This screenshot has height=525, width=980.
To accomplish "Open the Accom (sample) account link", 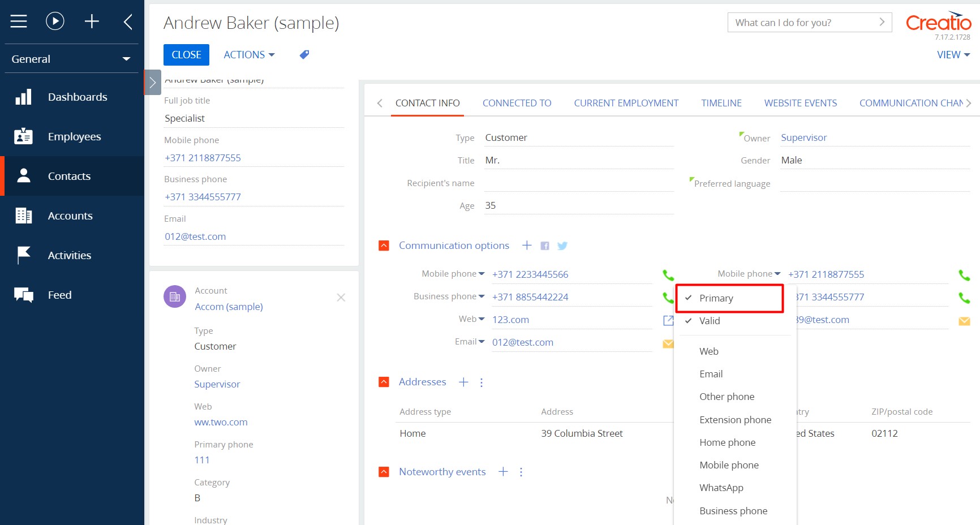I will [x=229, y=307].
